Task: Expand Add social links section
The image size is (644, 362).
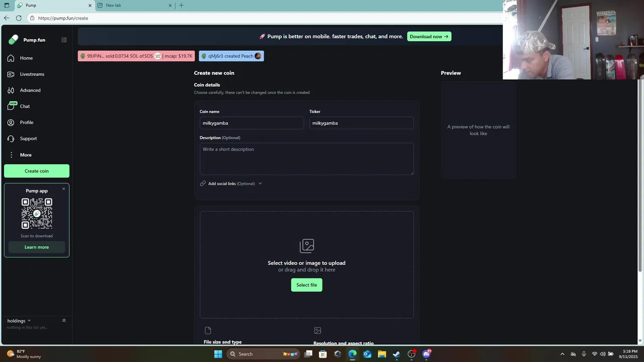Action: click(x=231, y=184)
